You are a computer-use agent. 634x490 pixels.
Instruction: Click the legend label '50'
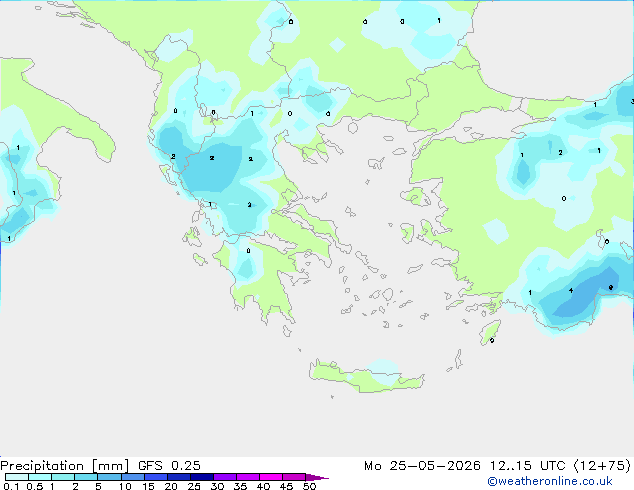310,486
